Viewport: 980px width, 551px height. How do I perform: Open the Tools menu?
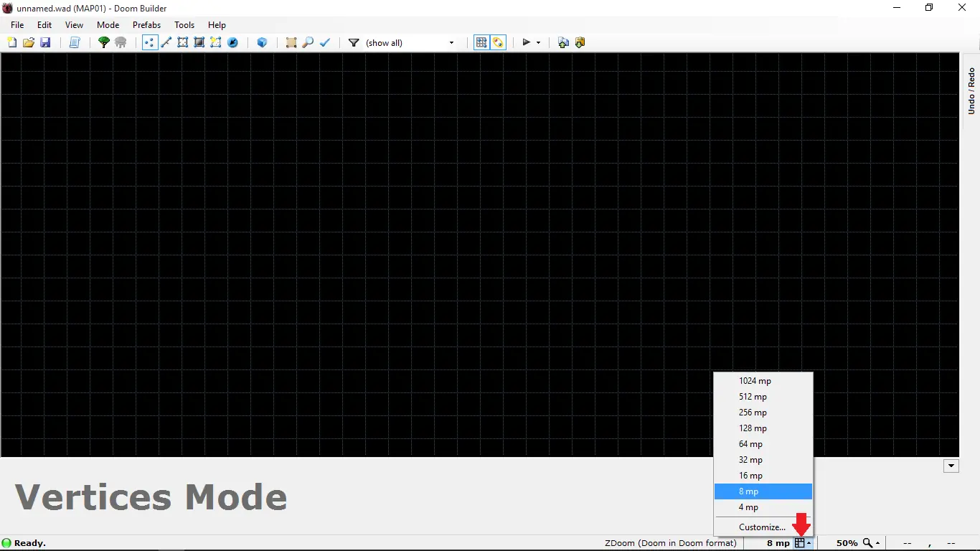(184, 25)
